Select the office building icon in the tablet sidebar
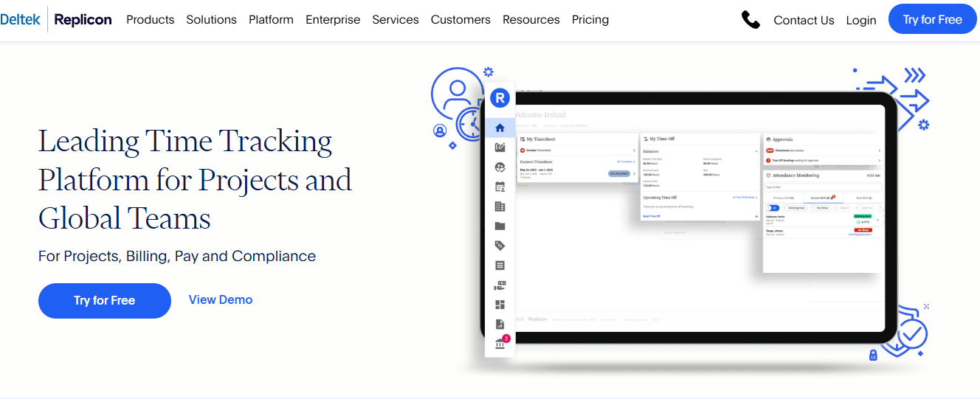The image size is (980, 399). pyautogui.click(x=500, y=207)
